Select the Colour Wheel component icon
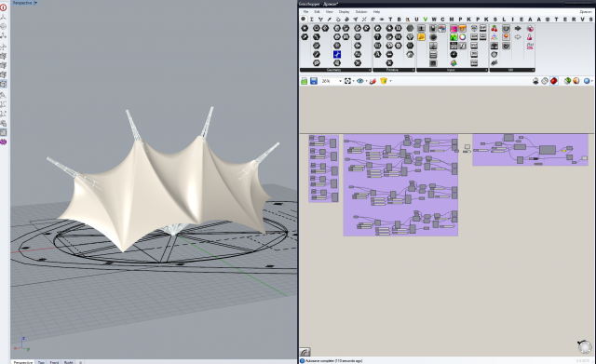The height and width of the screenshot is (364, 596). tap(462, 37)
